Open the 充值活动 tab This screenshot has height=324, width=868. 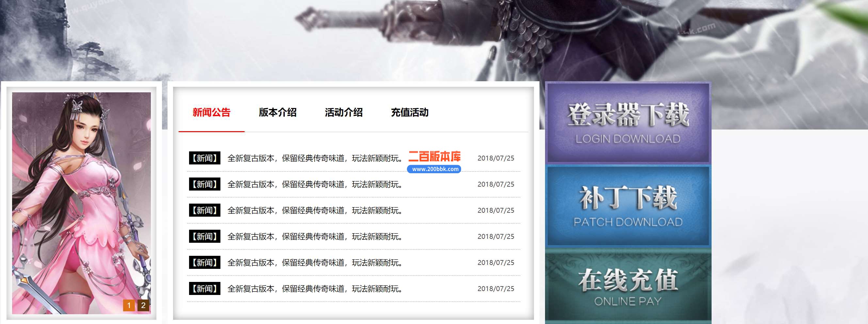click(x=410, y=112)
